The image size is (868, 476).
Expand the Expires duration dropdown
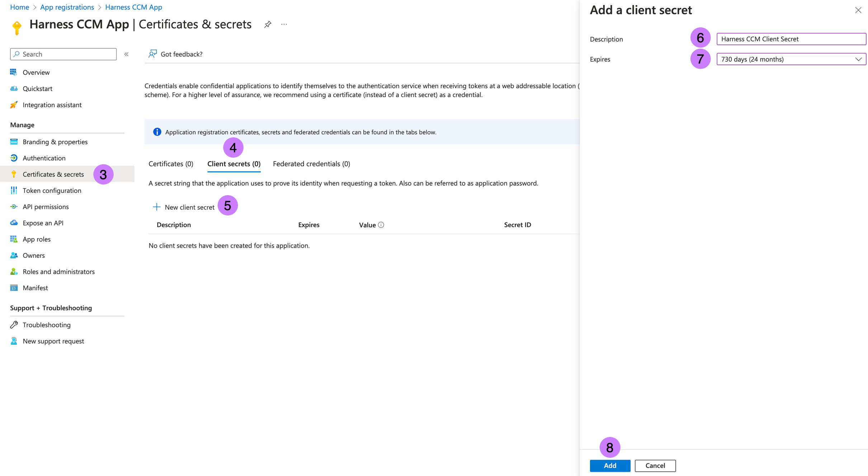point(791,59)
